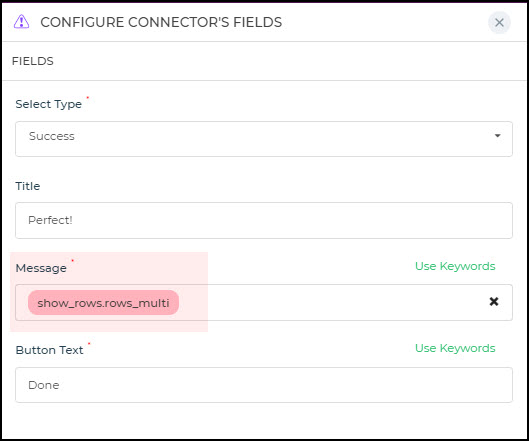The width and height of the screenshot is (529, 441).
Task: Click the red asterisk next to Message
Action: coord(72,260)
